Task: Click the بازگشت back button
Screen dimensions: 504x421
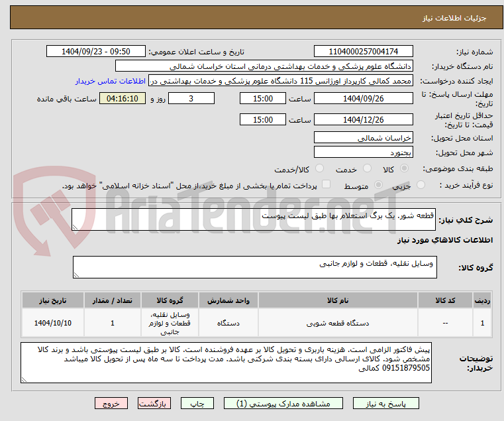Action: point(154,403)
